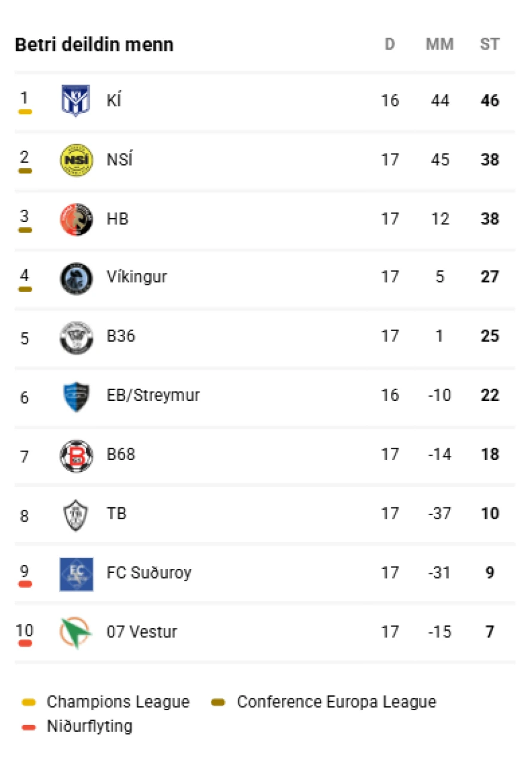Open the Víkingur club crest
The height and width of the screenshot is (764, 532).
click(77, 278)
